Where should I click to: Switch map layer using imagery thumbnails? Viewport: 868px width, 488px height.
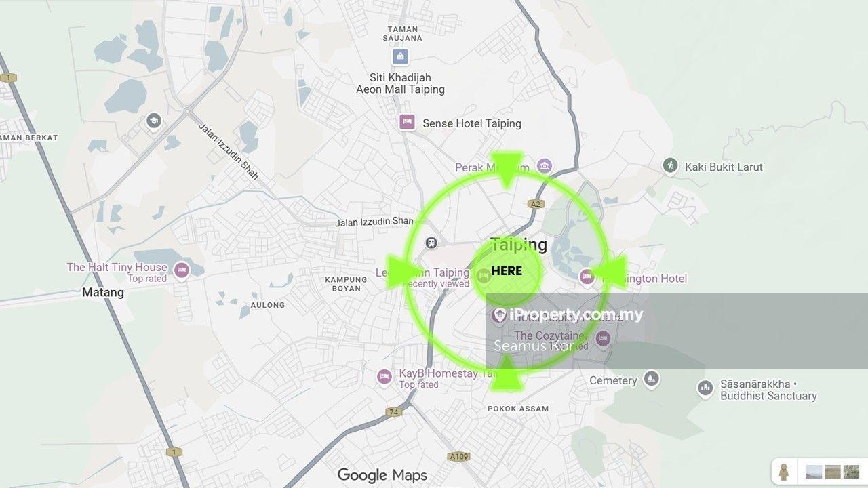(x=831, y=472)
